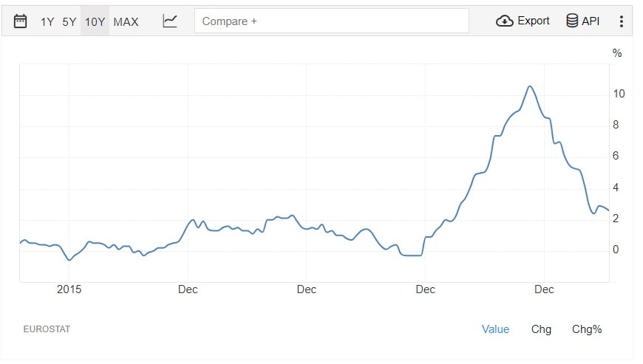The image size is (643, 364).
Task: Switch chart to Chg% view
Action: 587,329
